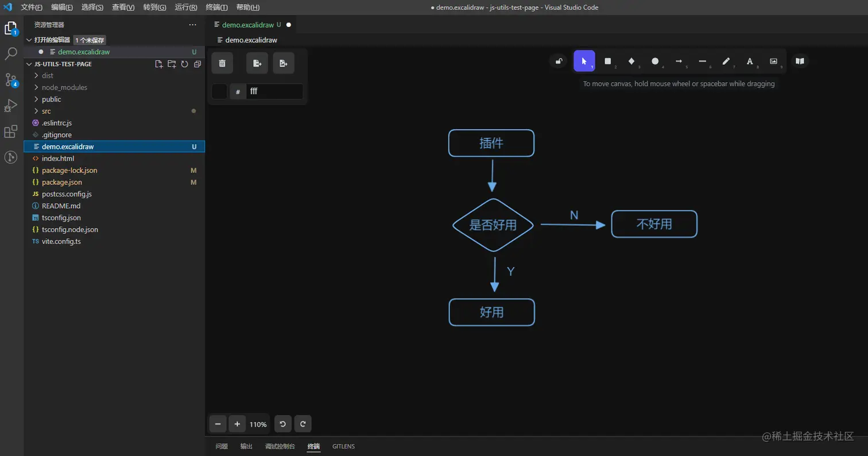Select the line tool
868x456 pixels.
pyautogui.click(x=702, y=61)
